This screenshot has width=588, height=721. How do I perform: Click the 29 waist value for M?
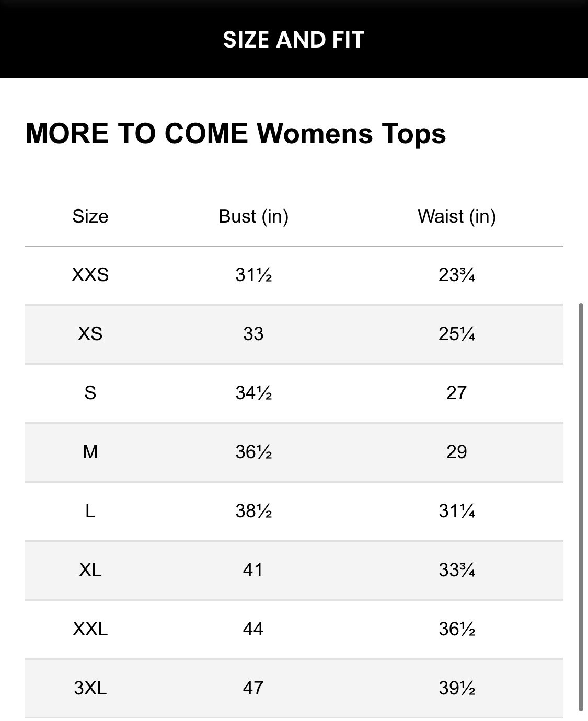click(456, 451)
